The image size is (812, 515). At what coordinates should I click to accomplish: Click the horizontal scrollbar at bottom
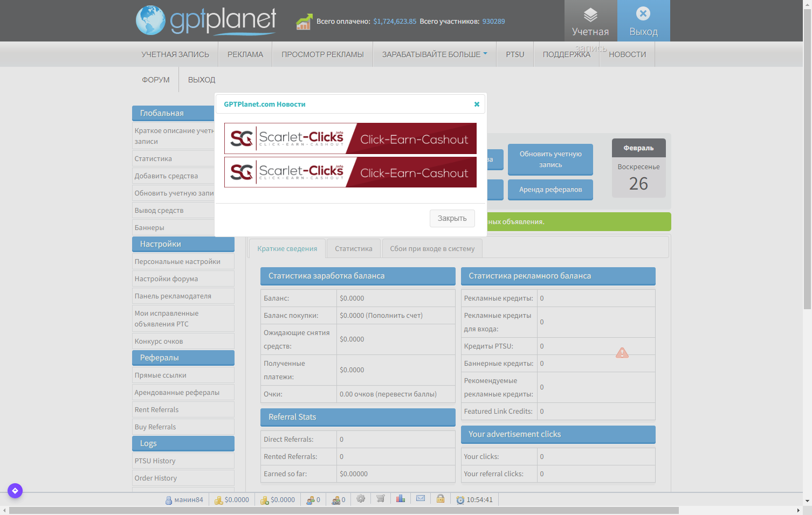tap(344, 510)
